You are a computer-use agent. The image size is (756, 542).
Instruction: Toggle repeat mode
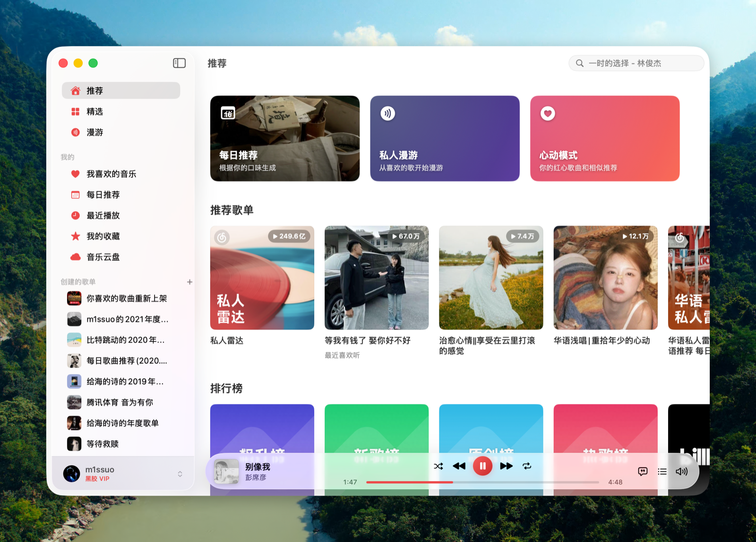[x=527, y=466]
